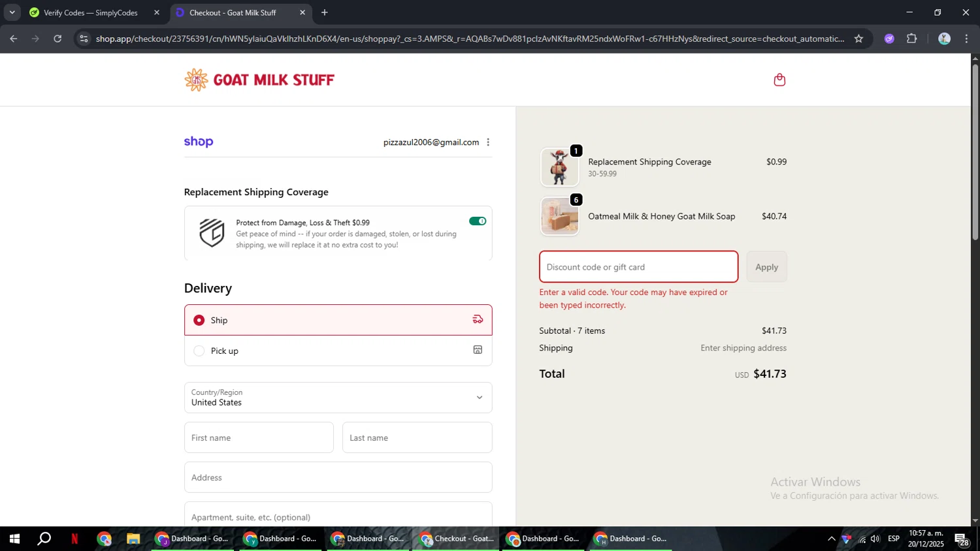The image size is (980, 551).
Task: Open the Windows Start menu
Action: (14, 539)
